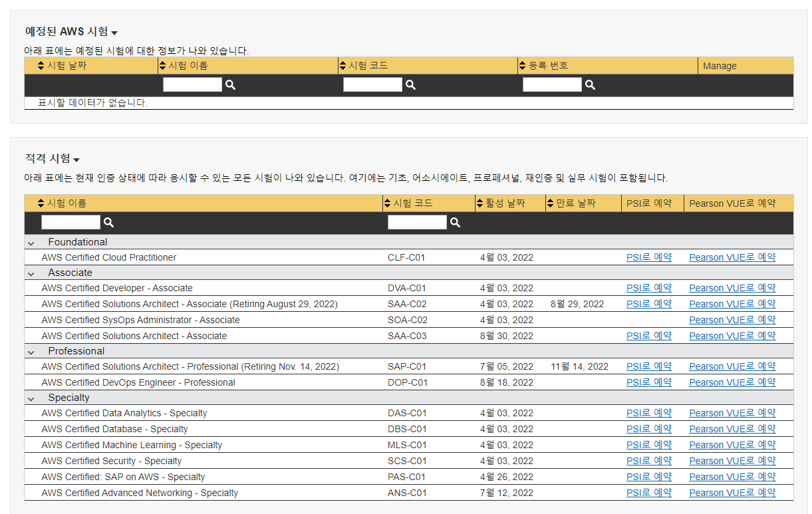Click the Pearson VUE로 예약 column header
Image resolution: width=812 pixels, height=514 pixels.
pyautogui.click(x=732, y=203)
